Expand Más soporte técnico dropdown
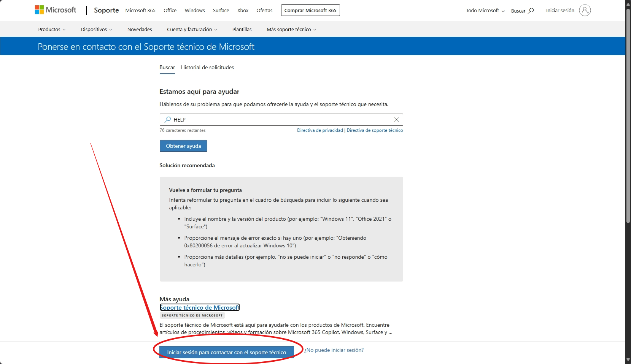 coord(291,29)
